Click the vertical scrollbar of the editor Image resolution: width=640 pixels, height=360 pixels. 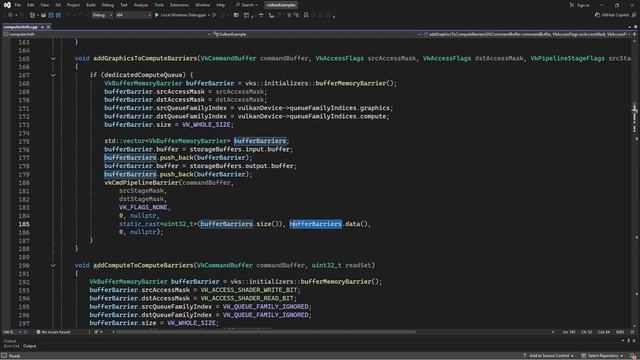coord(635,184)
